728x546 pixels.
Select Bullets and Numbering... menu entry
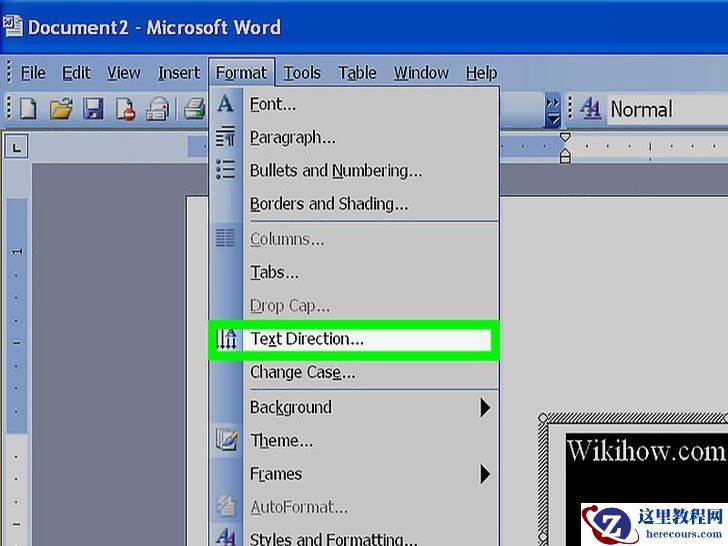coord(355,171)
